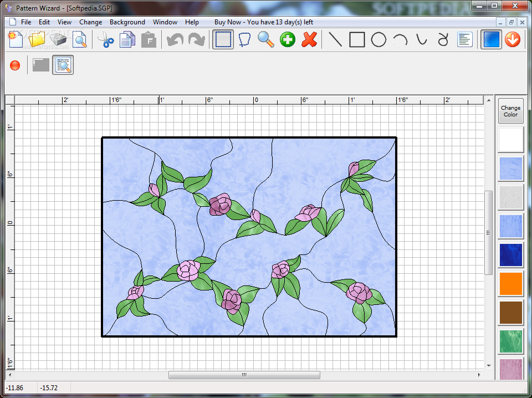Toggle the magnified page view button
The height and width of the screenshot is (398, 532).
click(x=63, y=65)
